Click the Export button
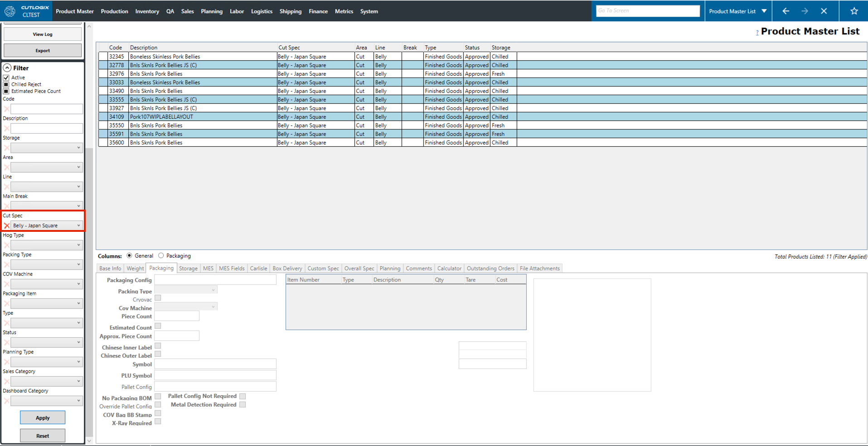Screen dimensions: 868x446 pos(43,51)
